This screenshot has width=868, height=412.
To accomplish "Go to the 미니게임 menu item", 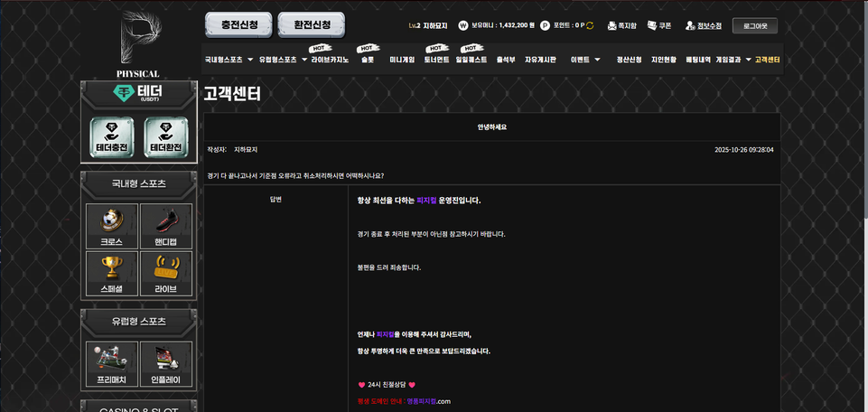I will tap(402, 60).
